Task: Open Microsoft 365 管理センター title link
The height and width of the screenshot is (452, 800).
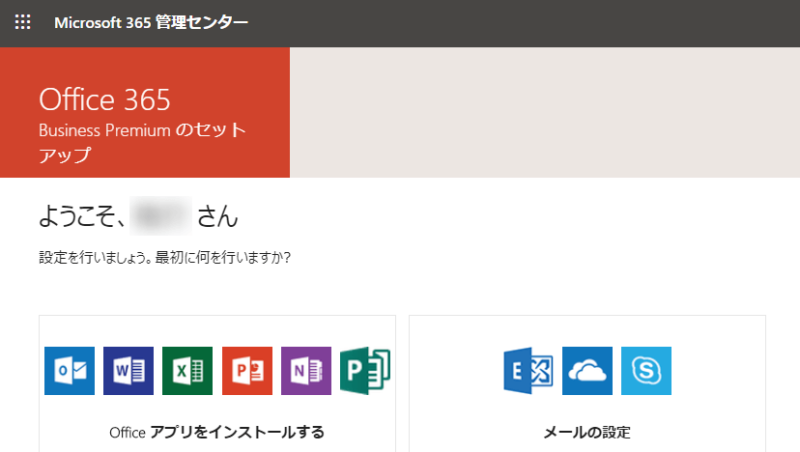Action: click(x=151, y=22)
